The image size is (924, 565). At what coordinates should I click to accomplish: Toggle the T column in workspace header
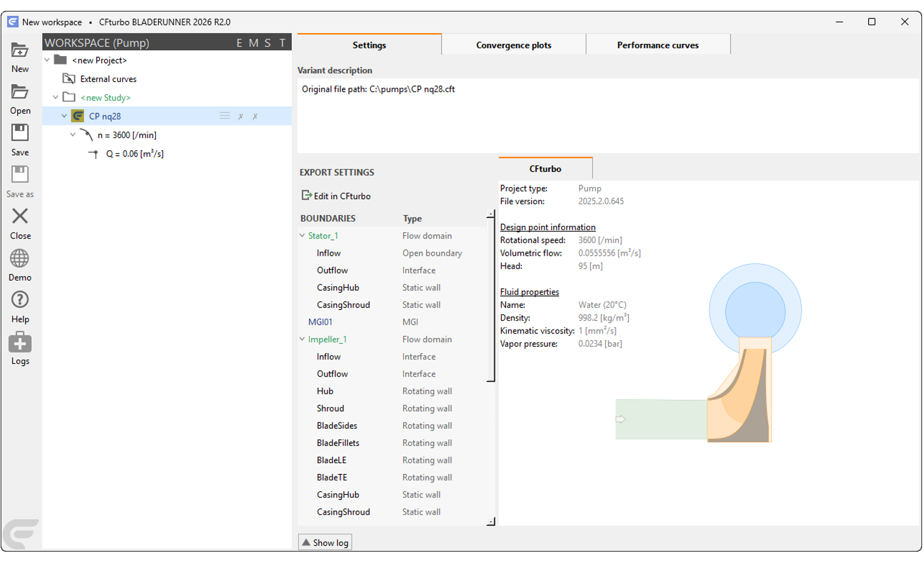pyautogui.click(x=282, y=43)
